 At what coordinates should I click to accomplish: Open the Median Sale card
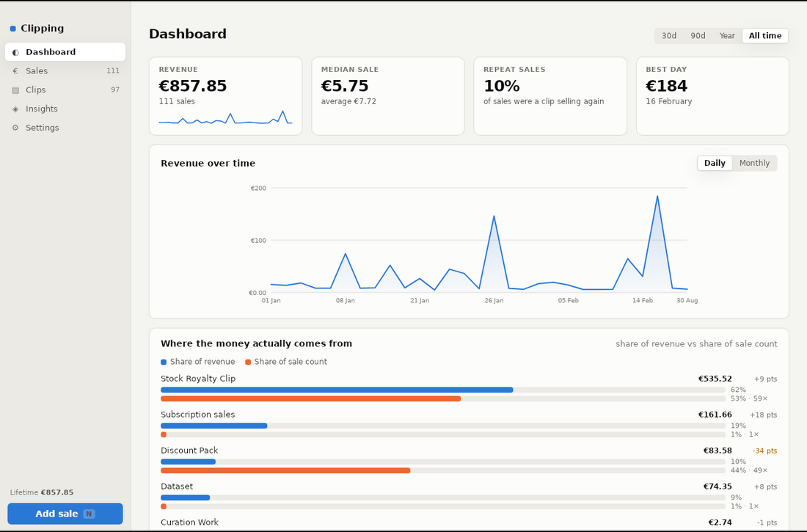click(x=388, y=96)
